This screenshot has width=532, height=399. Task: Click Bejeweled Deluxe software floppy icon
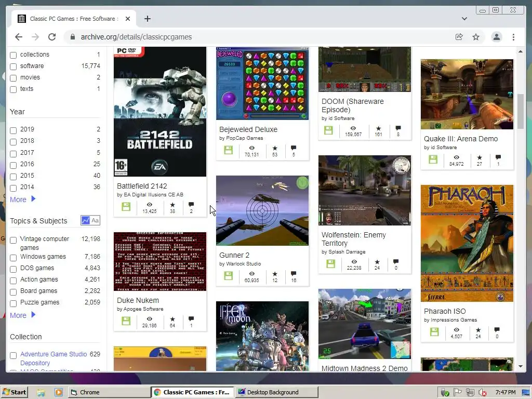click(229, 150)
